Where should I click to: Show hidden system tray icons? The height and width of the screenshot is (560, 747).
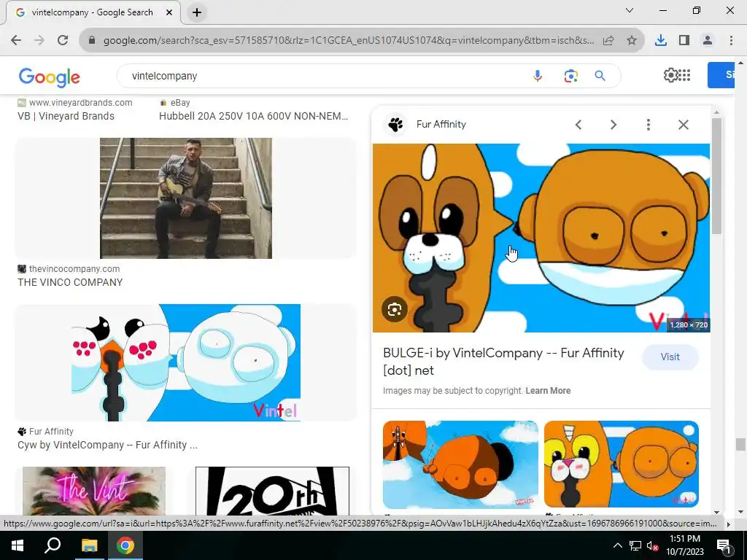click(x=617, y=545)
